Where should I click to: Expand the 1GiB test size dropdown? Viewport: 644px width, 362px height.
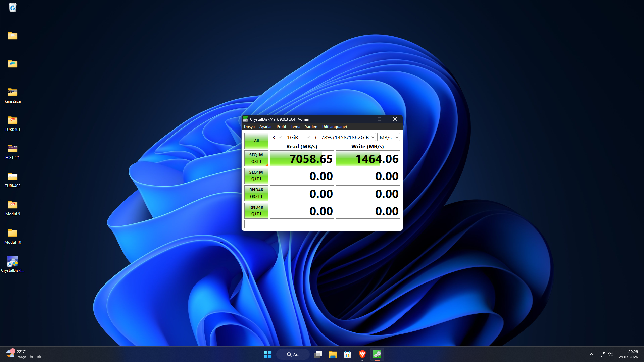(298, 137)
